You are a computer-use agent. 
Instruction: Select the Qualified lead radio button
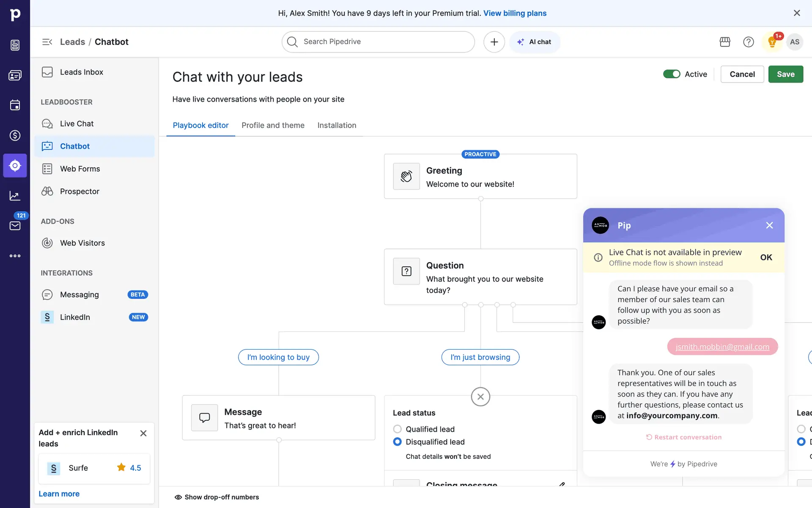coord(397,429)
